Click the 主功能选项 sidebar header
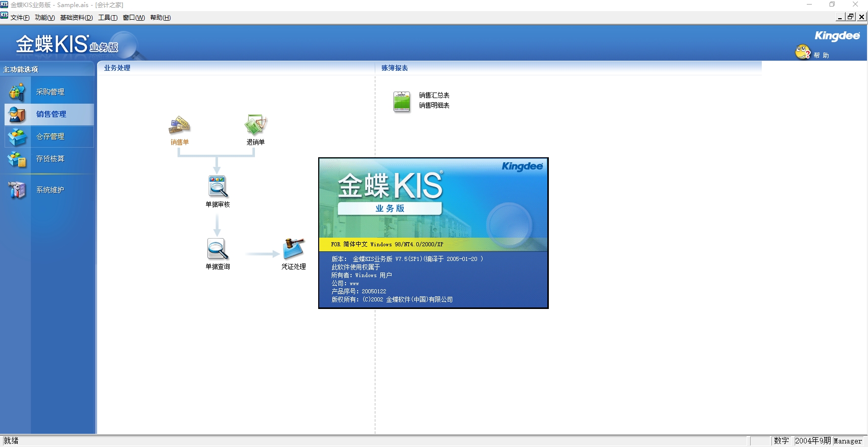This screenshot has height=447, width=868. (21, 69)
